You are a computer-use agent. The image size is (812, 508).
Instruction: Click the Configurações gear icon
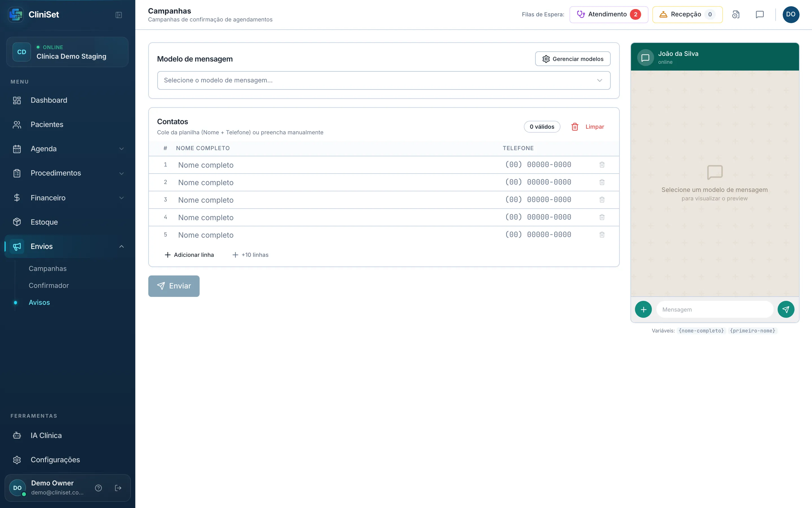[17, 460]
